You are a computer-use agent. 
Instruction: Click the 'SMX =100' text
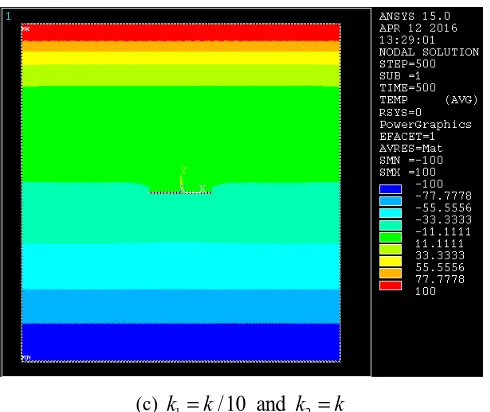tap(407, 172)
